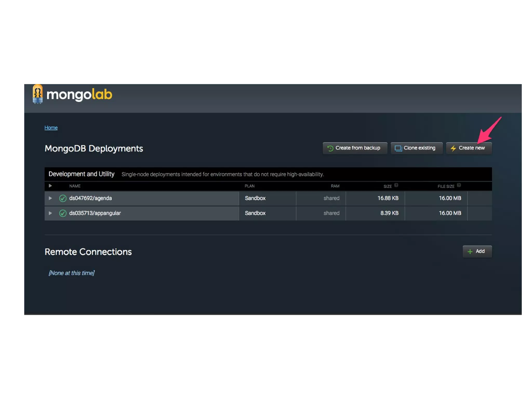532x399 pixels.
Task: Click the mongolab lantern logo icon
Action: point(38,94)
